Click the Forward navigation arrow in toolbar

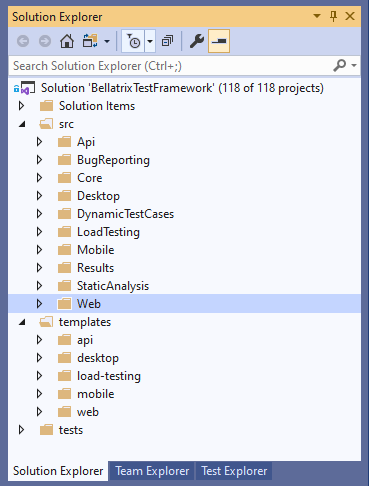[x=45, y=41]
